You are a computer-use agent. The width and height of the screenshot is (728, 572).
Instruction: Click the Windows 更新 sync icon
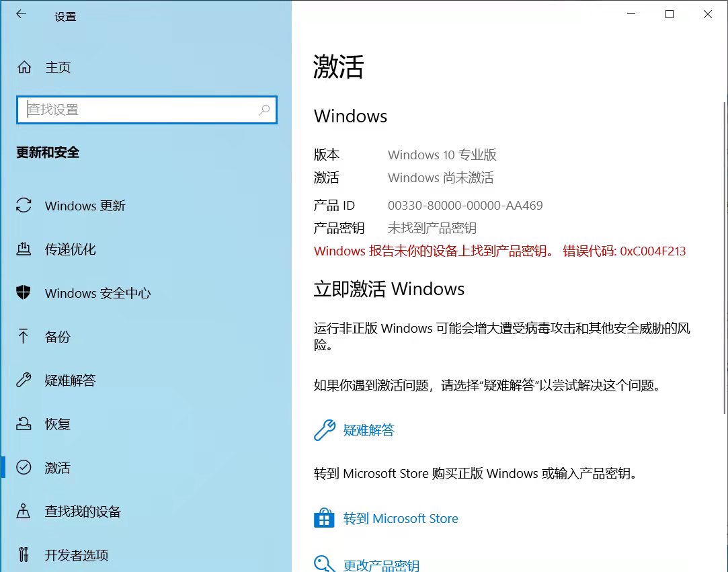24,205
